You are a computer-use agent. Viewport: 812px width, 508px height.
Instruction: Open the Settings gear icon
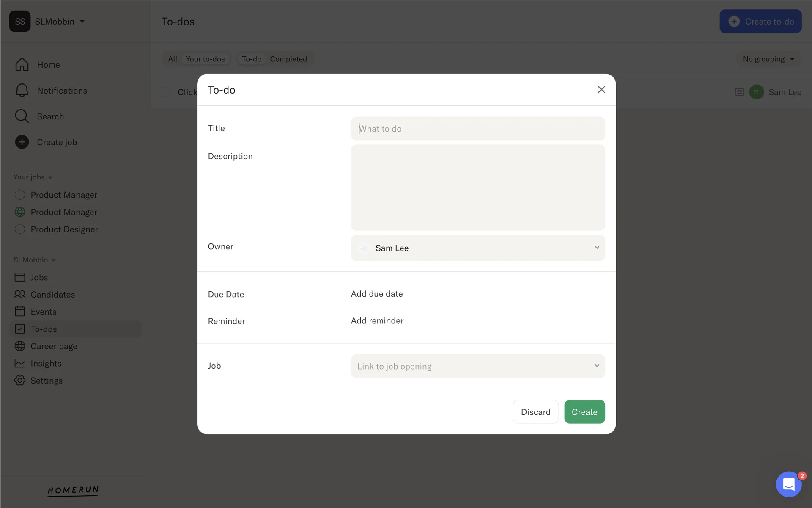(x=20, y=381)
